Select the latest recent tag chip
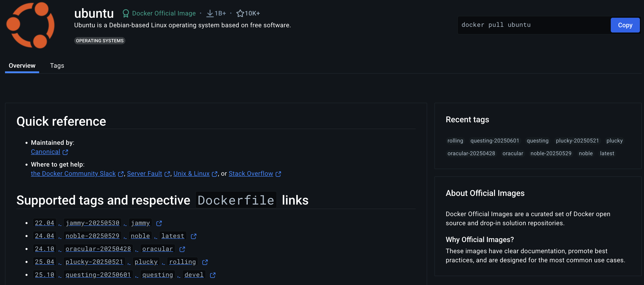This screenshot has width=644, height=285. [607, 153]
